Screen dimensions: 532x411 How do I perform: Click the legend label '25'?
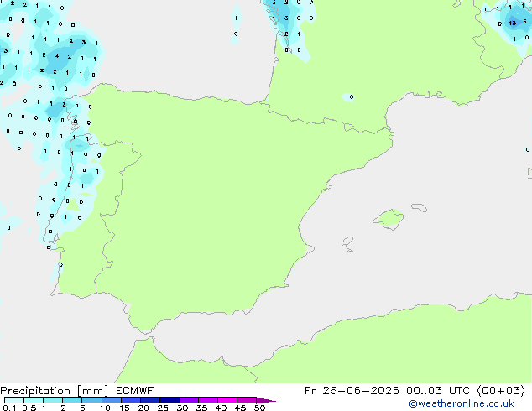coord(163,408)
